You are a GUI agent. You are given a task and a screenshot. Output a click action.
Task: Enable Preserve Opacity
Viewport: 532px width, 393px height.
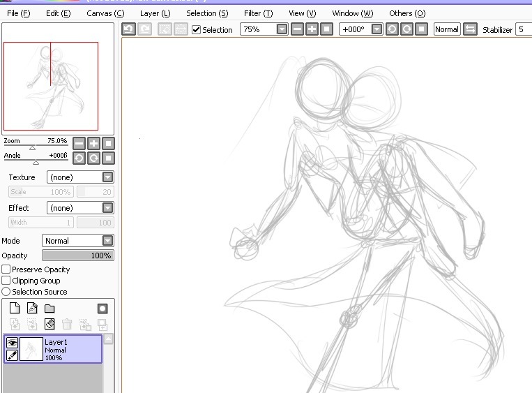click(x=6, y=269)
